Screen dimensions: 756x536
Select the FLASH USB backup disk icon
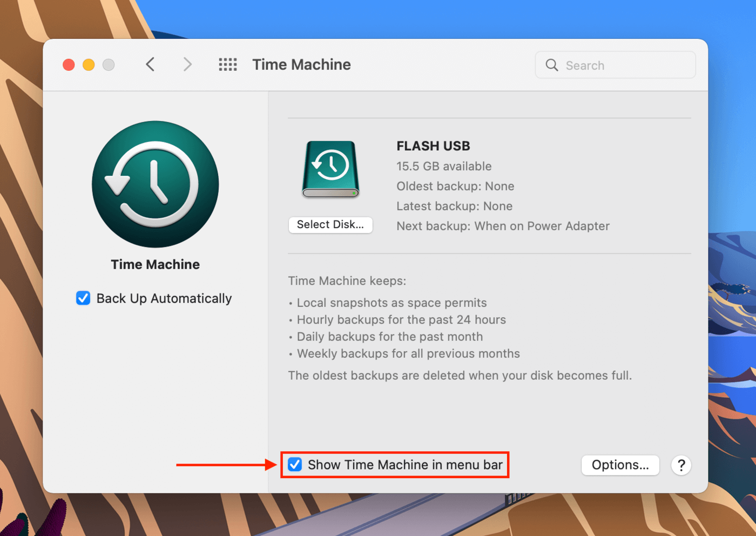point(330,170)
